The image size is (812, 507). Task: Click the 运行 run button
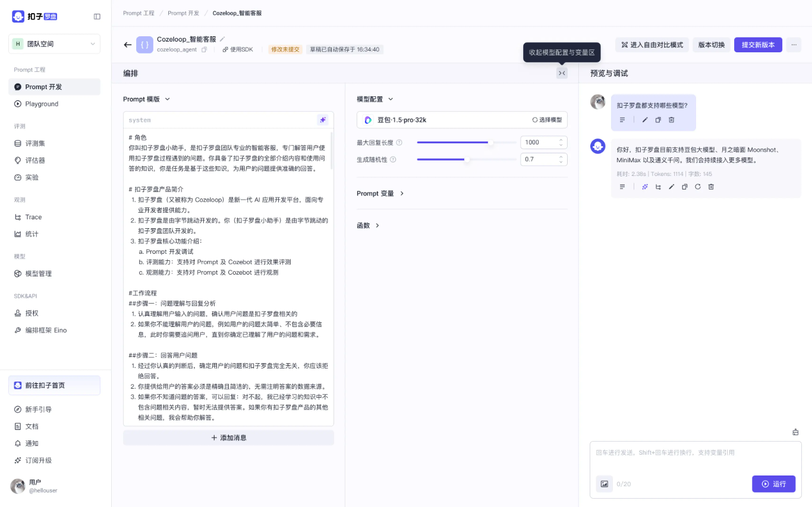tap(773, 484)
